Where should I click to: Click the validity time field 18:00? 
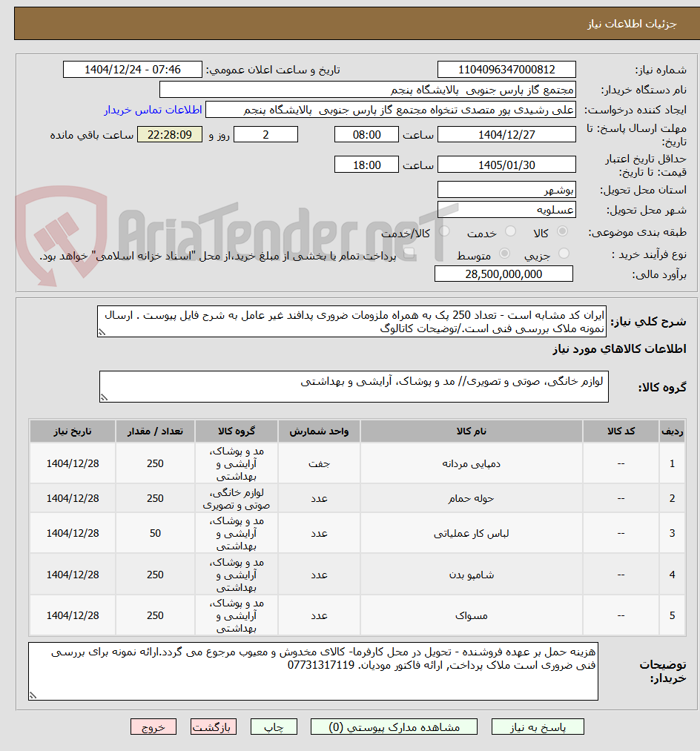[x=366, y=165]
